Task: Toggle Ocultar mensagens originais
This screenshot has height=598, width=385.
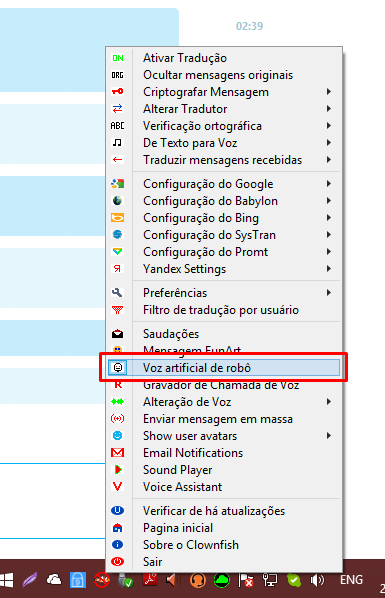Action: click(224, 75)
